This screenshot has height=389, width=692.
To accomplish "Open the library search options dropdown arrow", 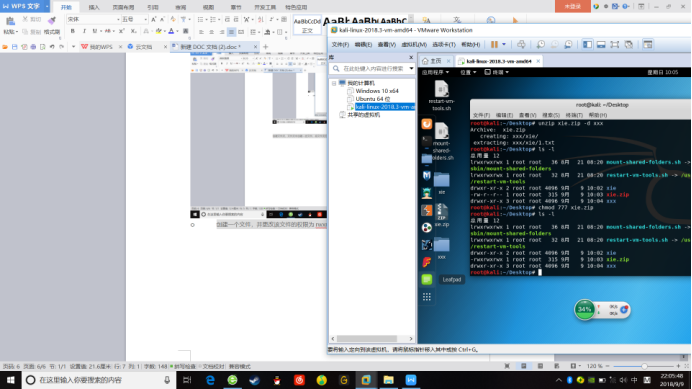I will pyautogui.click(x=411, y=69).
